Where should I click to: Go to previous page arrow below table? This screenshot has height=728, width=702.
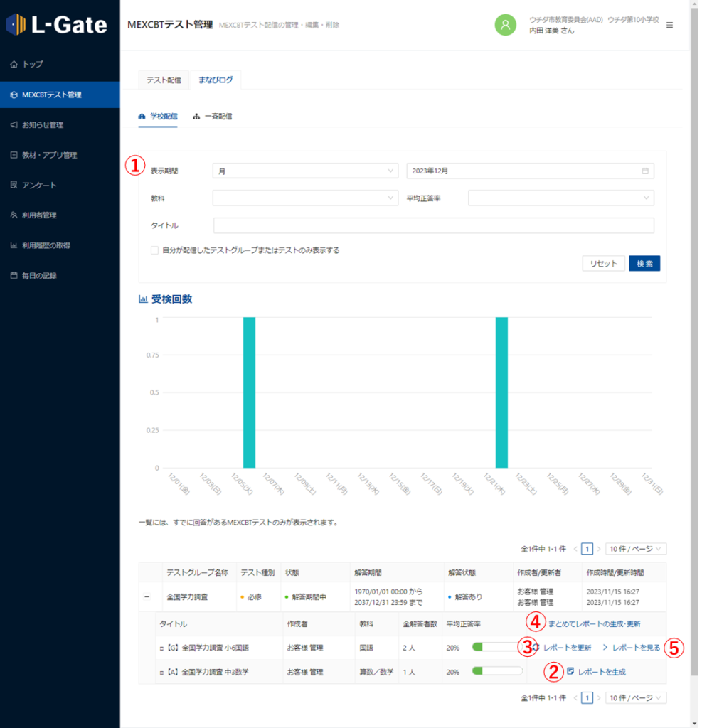[576, 698]
